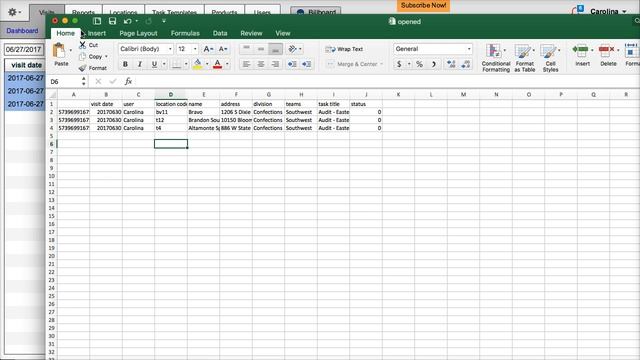This screenshot has height=360, width=640.
Task: Click the Undo icon in title bar
Action: click(x=127, y=21)
